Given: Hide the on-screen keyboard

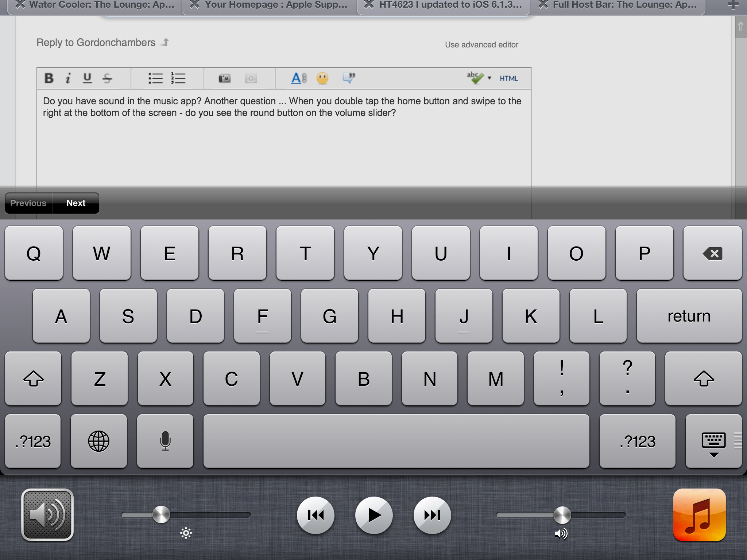Looking at the screenshot, I should pyautogui.click(x=713, y=441).
